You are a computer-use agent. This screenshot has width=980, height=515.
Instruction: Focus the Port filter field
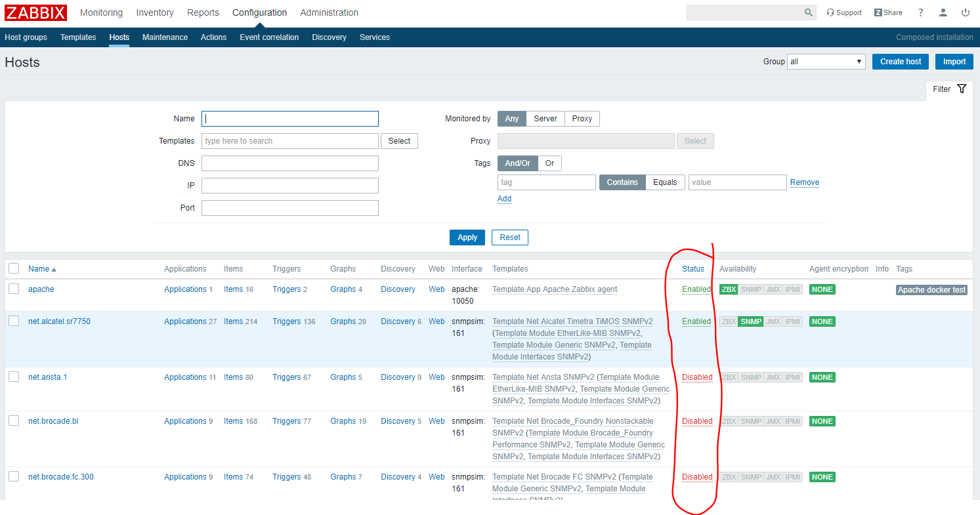pos(290,208)
